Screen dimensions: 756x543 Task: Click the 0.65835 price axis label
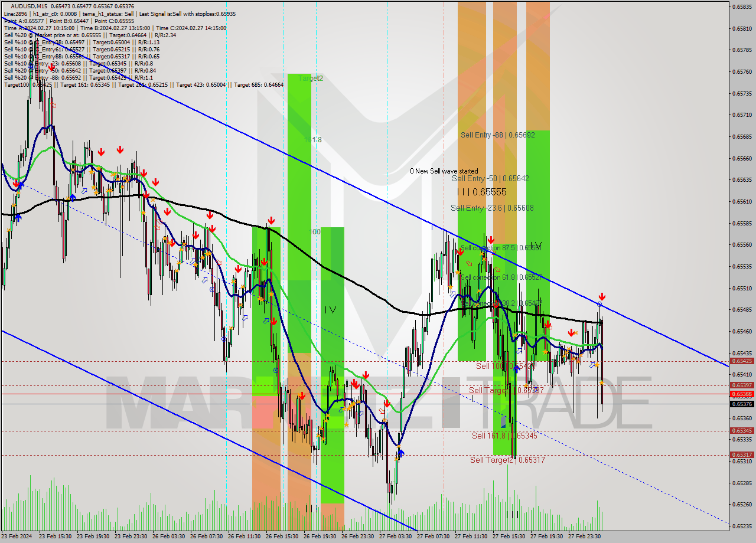coord(742,6)
